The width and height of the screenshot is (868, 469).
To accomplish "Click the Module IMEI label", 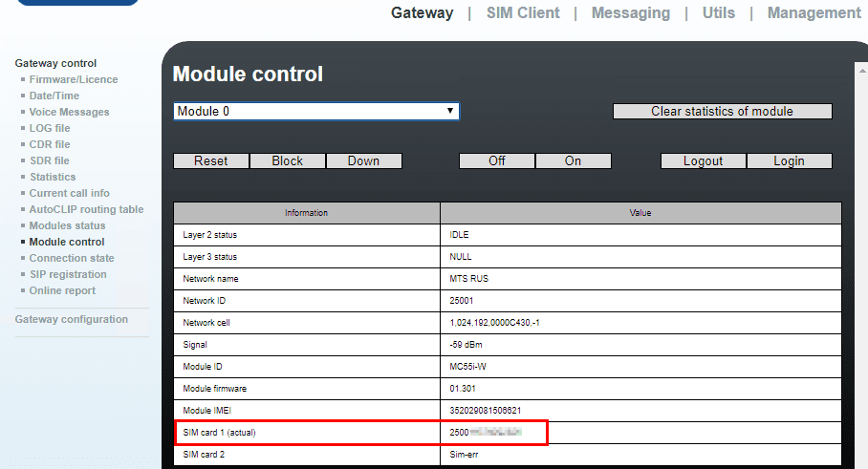I will (207, 411).
